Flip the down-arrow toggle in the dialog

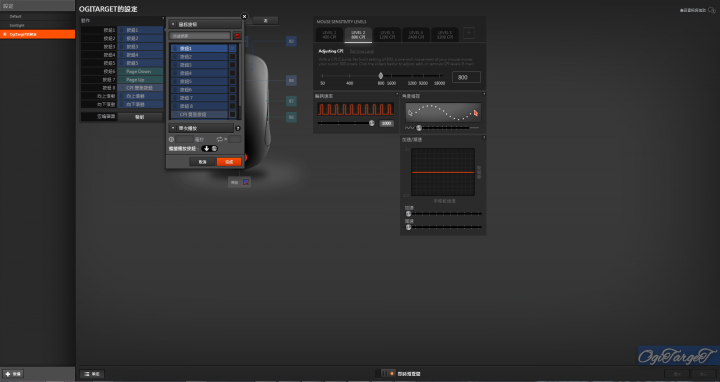click(x=209, y=148)
